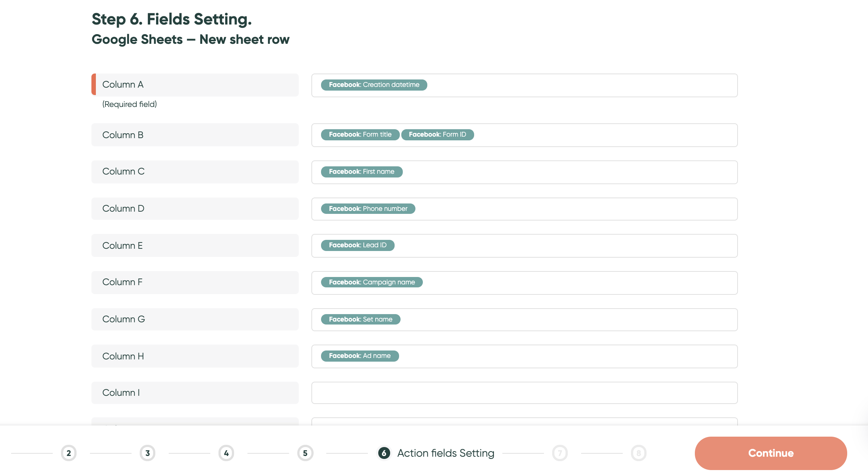Viewport: 868px width, 476px height.
Task: Click the Column G label
Action: (x=195, y=319)
